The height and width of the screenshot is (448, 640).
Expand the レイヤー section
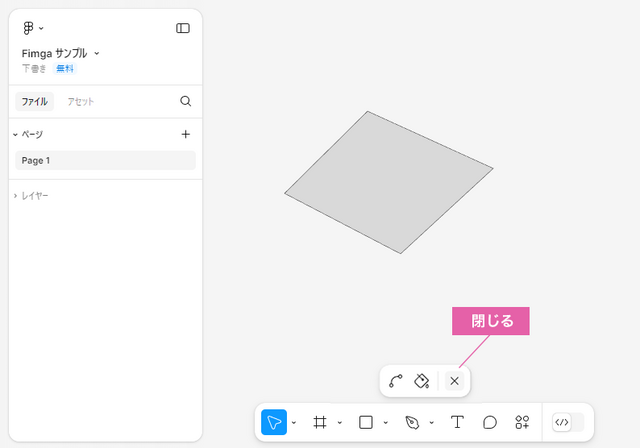(x=31, y=196)
